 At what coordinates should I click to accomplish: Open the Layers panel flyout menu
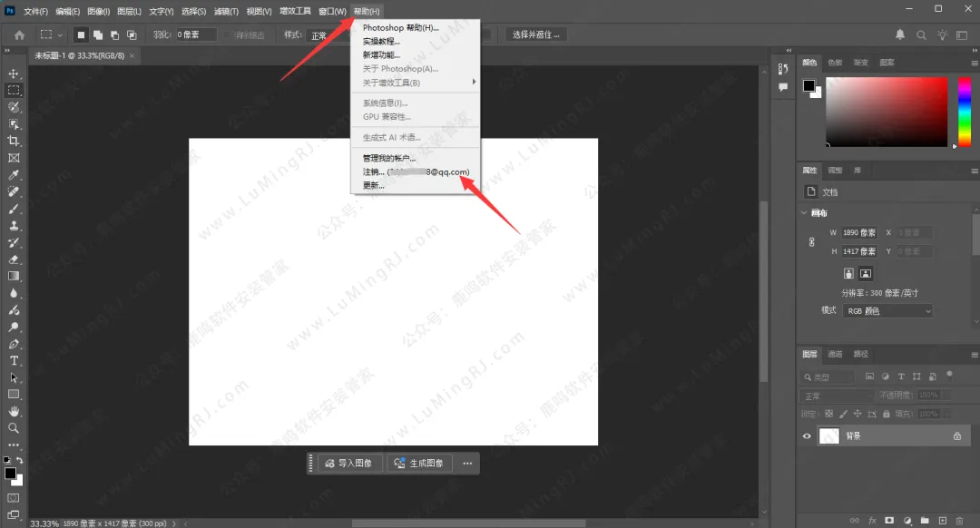[x=975, y=355]
